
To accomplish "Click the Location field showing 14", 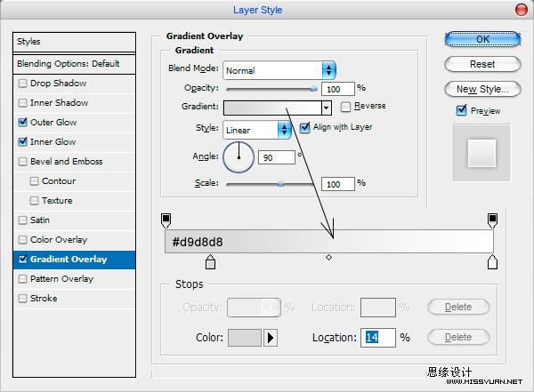I will (x=378, y=338).
